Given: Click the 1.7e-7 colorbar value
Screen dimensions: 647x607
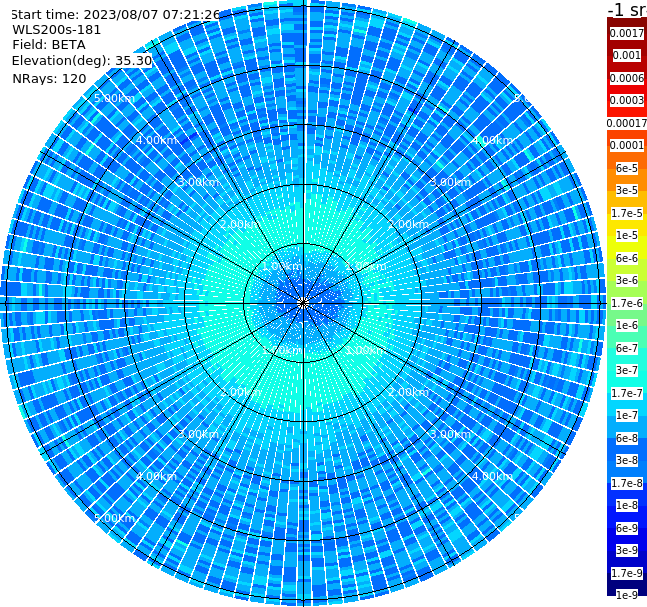Looking at the screenshot, I should point(627,393).
